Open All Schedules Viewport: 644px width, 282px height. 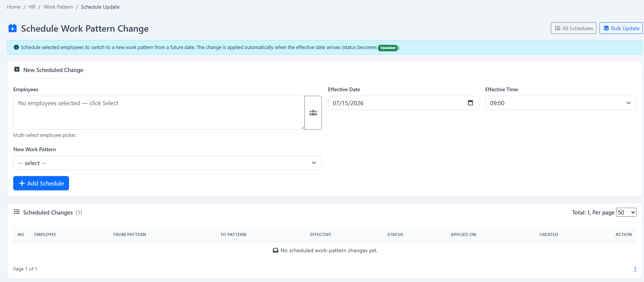coord(573,28)
